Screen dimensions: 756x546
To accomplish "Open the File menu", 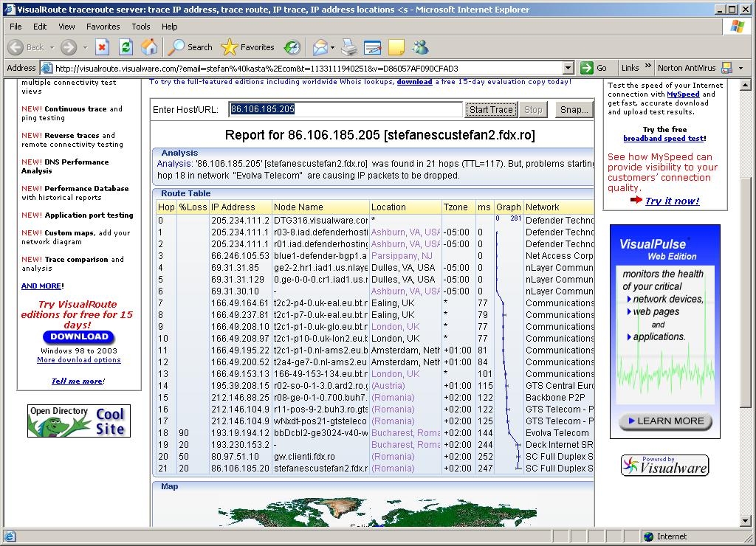I will 16,27.
